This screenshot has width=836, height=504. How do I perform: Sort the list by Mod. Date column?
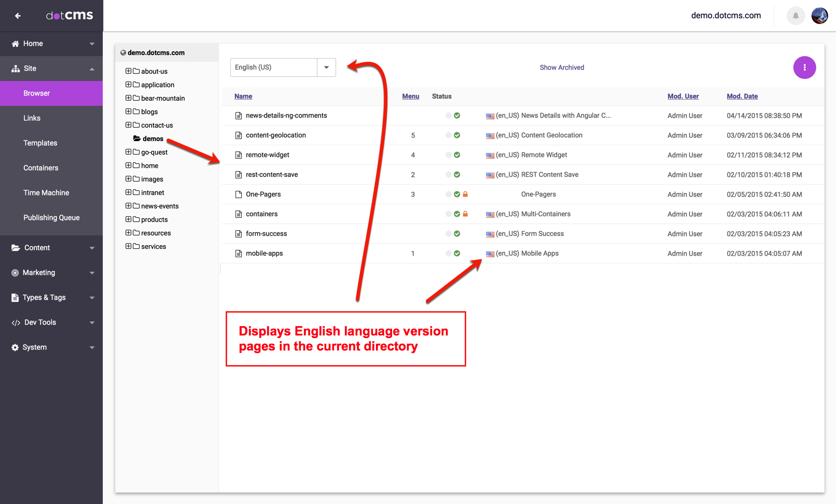[742, 96]
